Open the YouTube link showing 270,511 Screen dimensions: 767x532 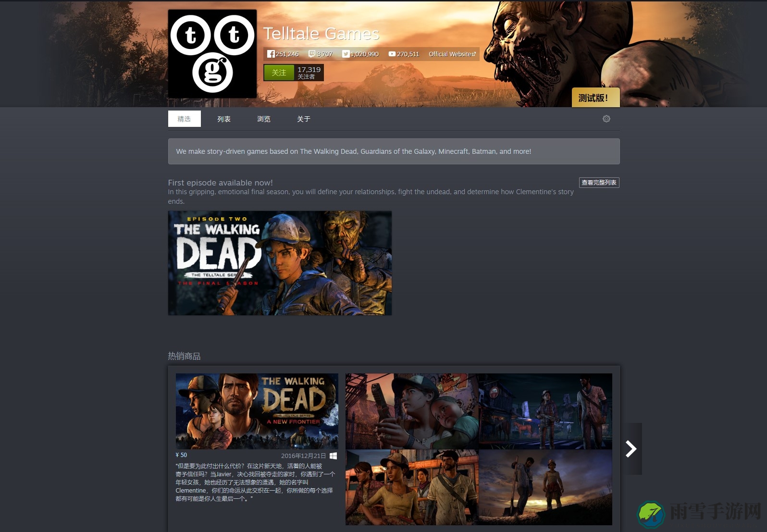pos(404,54)
